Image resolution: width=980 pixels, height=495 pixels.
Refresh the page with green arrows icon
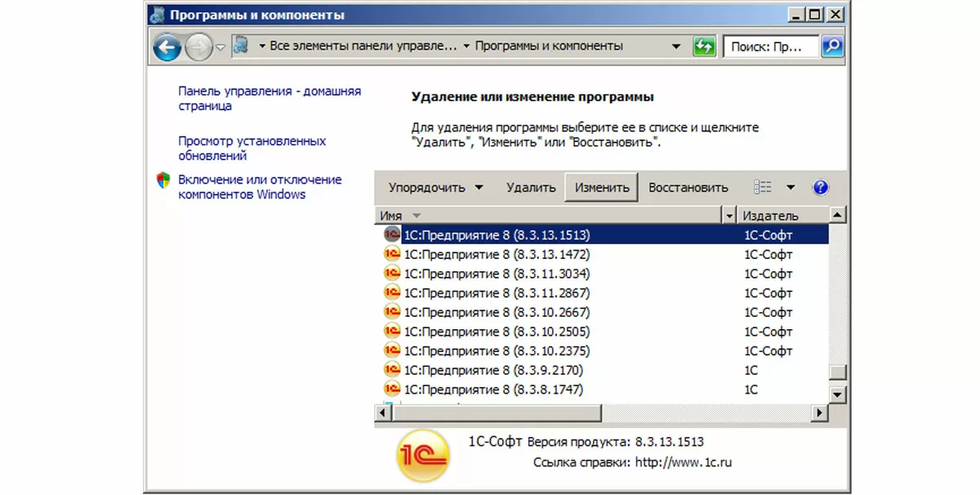pyautogui.click(x=704, y=47)
